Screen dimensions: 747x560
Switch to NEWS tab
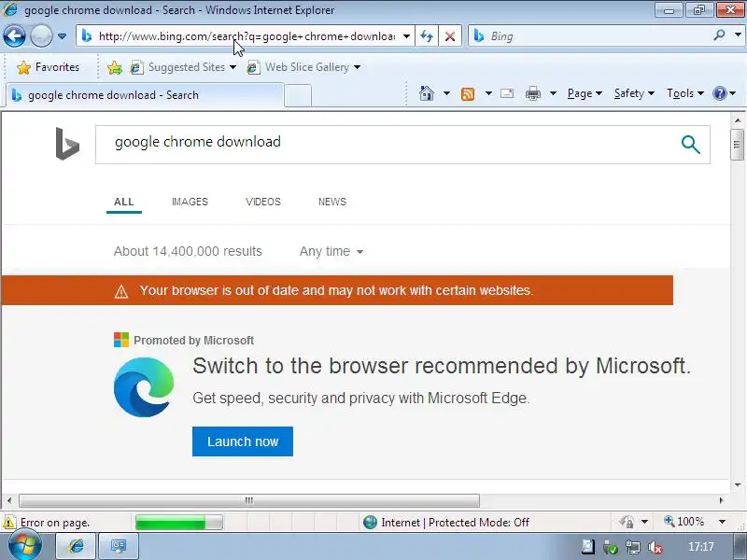click(x=332, y=202)
